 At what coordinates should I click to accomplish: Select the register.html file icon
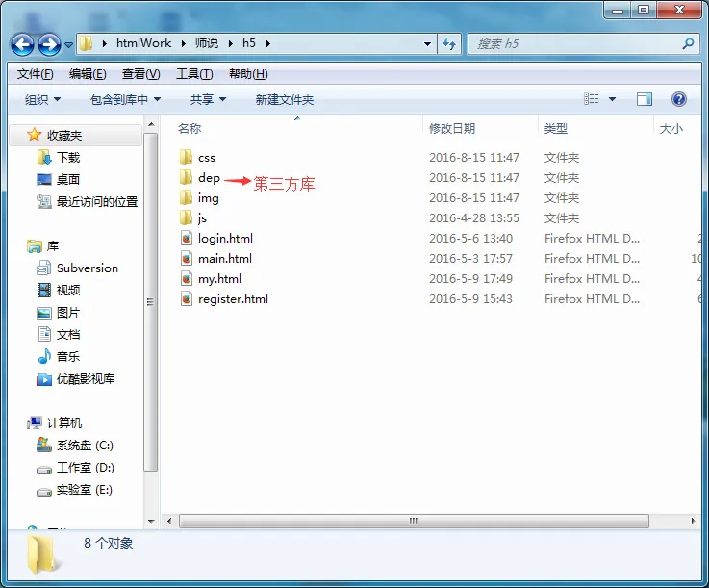[187, 299]
